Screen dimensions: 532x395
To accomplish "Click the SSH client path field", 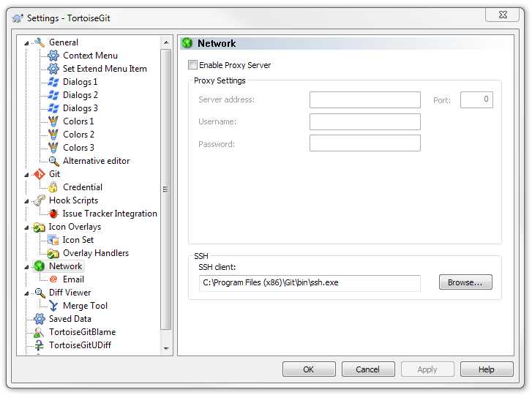I will coord(310,283).
